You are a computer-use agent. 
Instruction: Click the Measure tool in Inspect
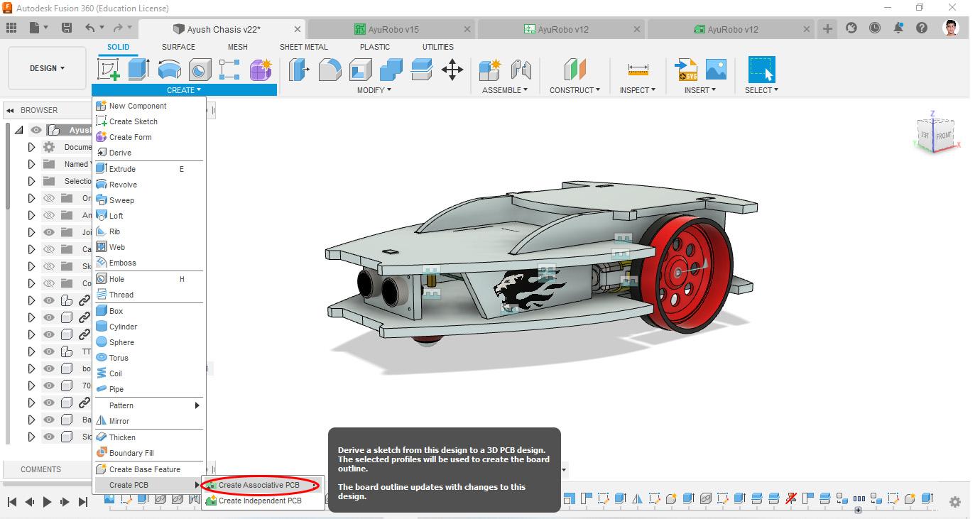point(638,70)
